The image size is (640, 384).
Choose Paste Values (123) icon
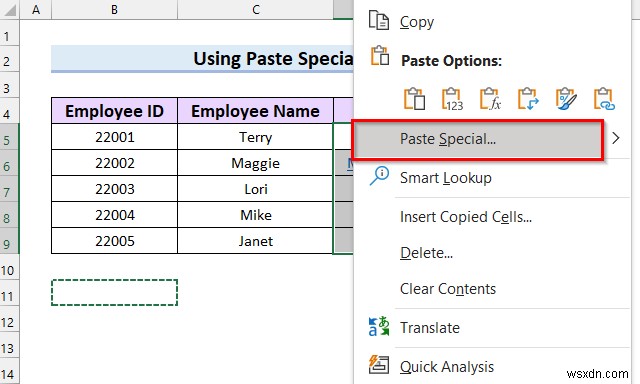(452, 99)
